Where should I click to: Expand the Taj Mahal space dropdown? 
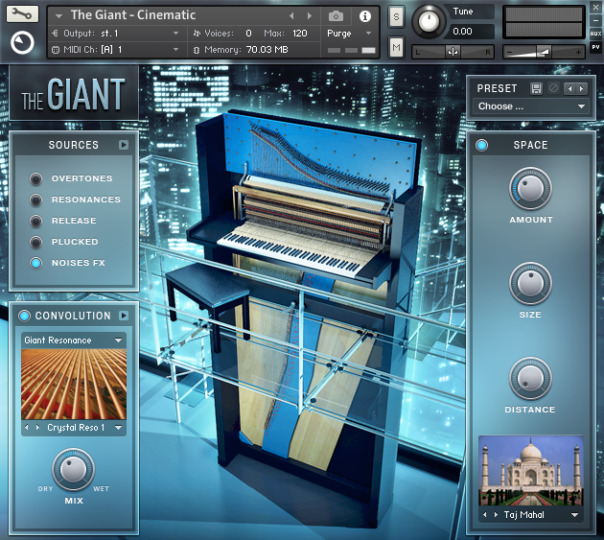coord(575,515)
